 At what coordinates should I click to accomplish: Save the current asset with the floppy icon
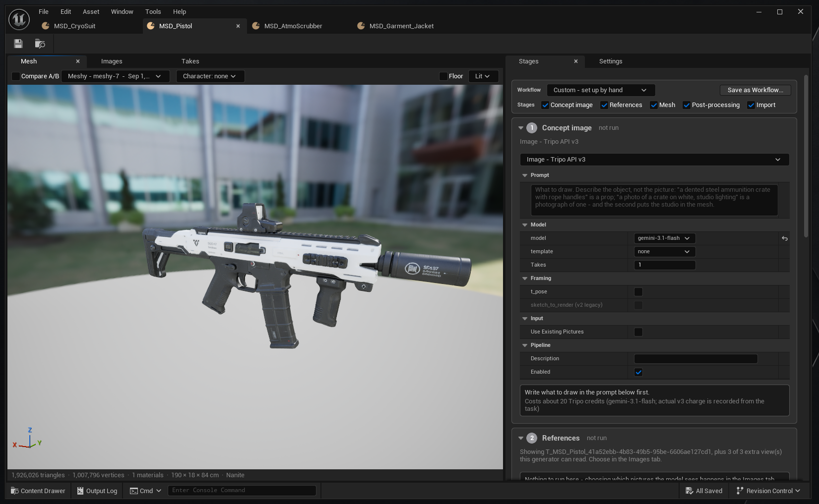pyautogui.click(x=18, y=44)
